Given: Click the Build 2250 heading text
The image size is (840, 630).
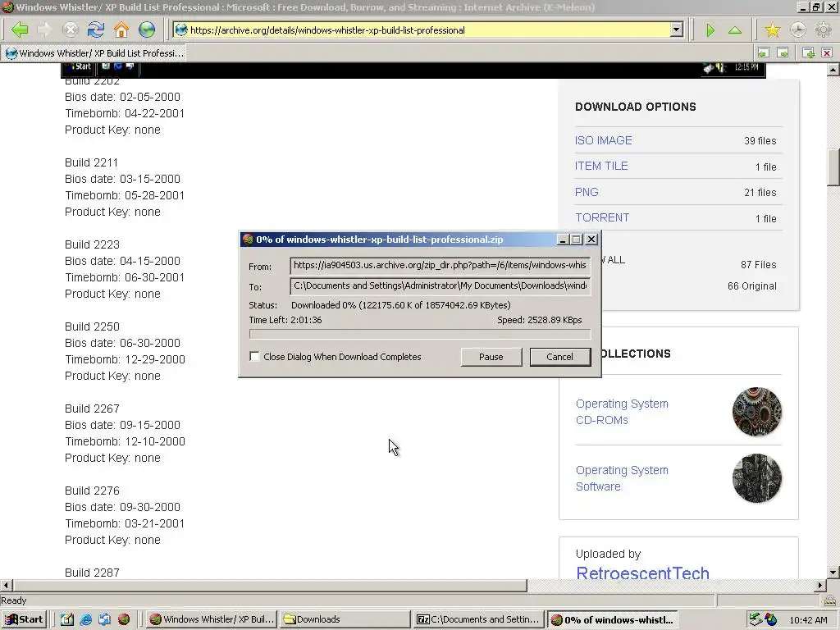Looking at the screenshot, I should pyautogui.click(x=92, y=326).
